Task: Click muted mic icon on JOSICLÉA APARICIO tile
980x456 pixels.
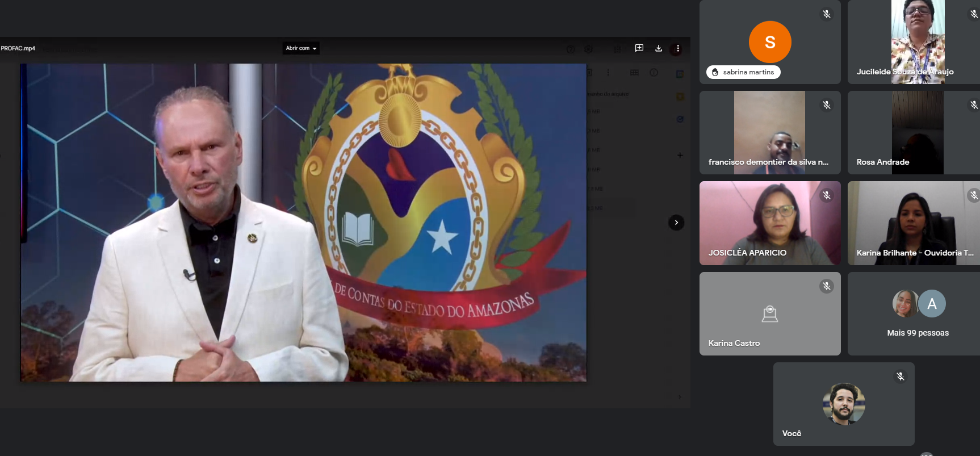Action: pos(827,195)
